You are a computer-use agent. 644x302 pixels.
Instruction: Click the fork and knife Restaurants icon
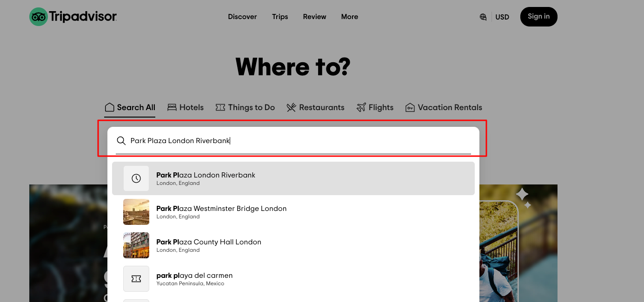point(292,108)
